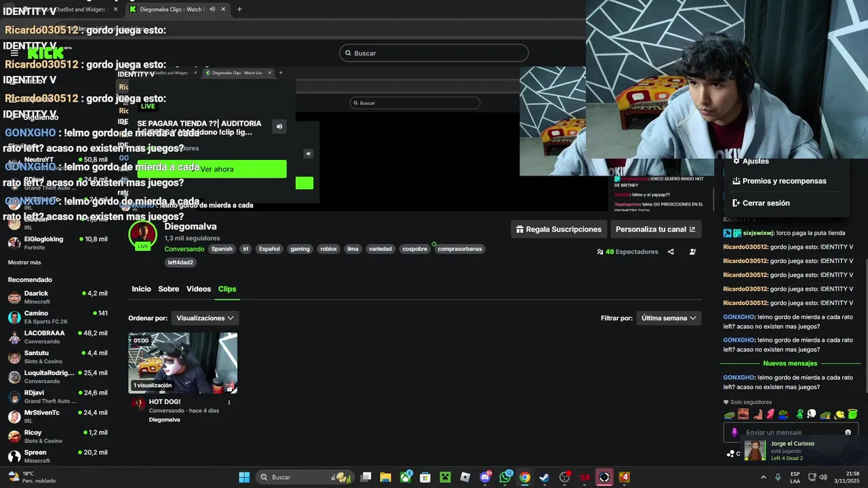Click the HOT DOG! clip title
This screenshot has height=488, width=868.
(x=165, y=402)
